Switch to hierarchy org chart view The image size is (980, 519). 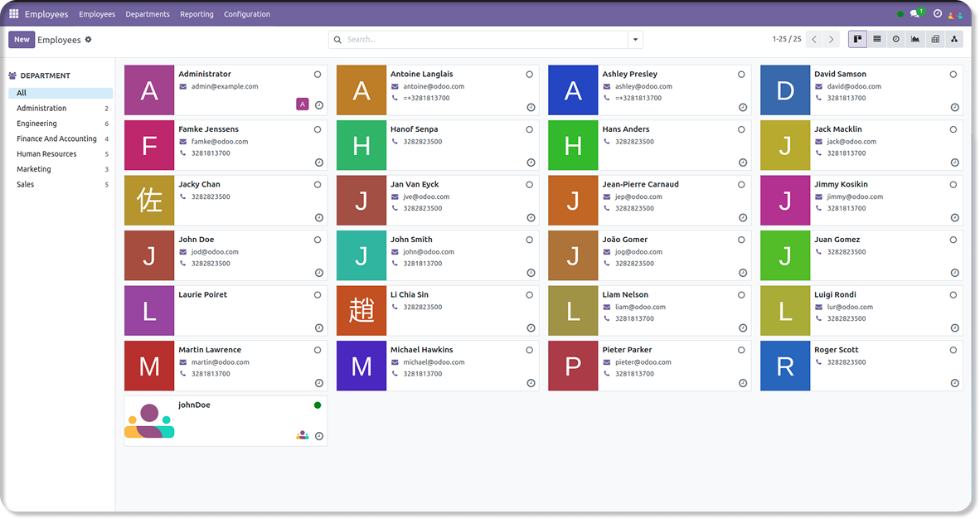(954, 39)
